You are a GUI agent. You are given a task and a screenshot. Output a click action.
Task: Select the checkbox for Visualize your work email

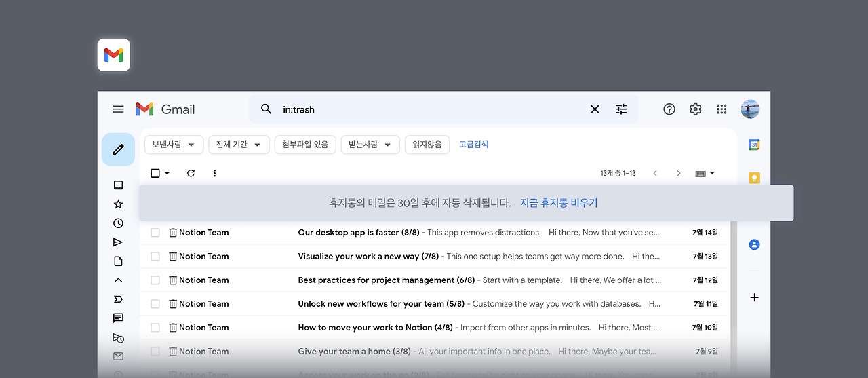[155, 257]
